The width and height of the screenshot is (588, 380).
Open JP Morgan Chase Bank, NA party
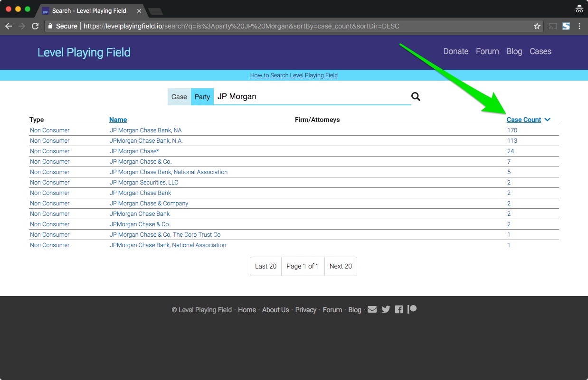click(145, 130)
